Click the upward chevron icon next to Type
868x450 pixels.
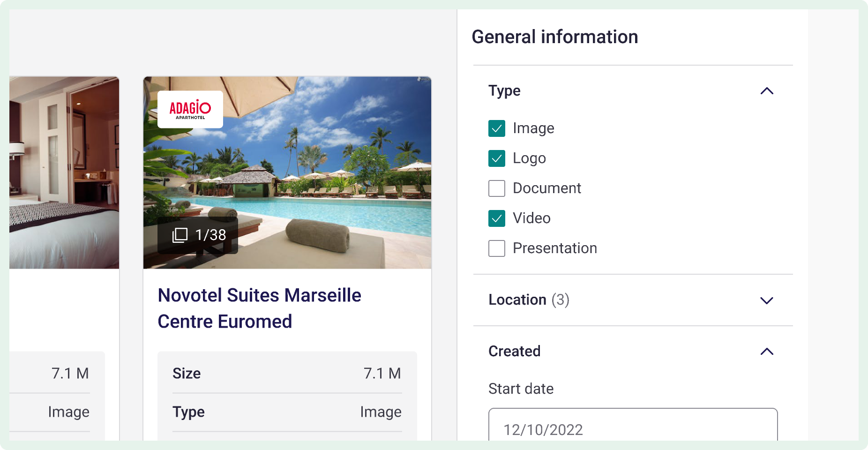(767, 91)
